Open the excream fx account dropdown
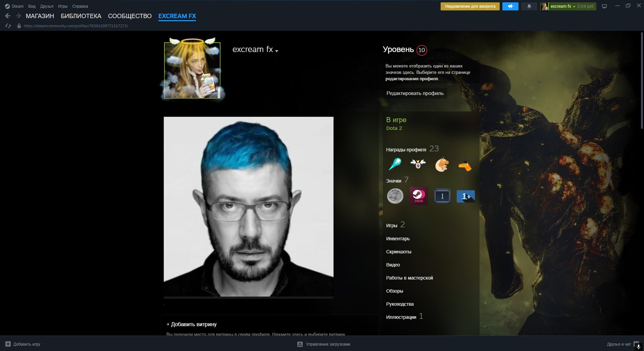Viewport: 644px width, 351px height. click(563, 6)
